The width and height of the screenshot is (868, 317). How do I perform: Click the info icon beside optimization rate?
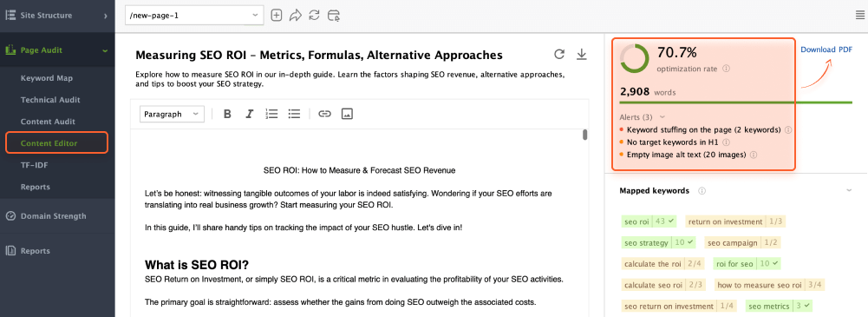click(x=727, y=69)
